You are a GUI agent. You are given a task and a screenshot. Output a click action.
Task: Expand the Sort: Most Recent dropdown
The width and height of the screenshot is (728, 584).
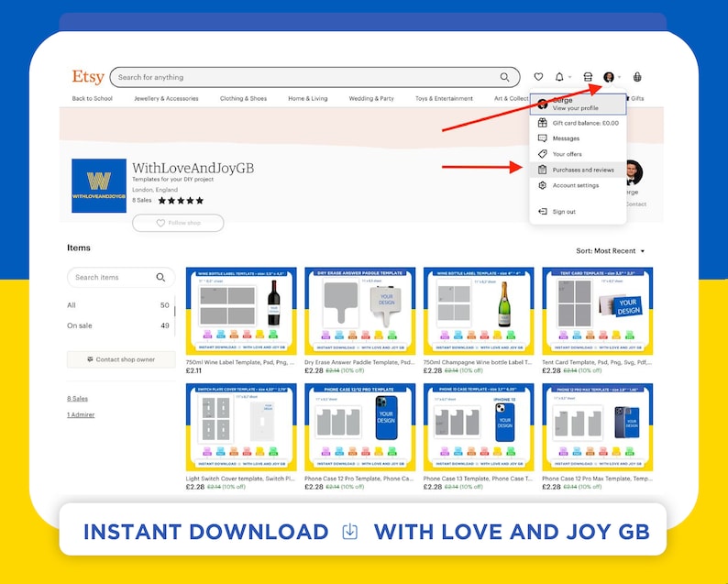click(x=610, y=250)
